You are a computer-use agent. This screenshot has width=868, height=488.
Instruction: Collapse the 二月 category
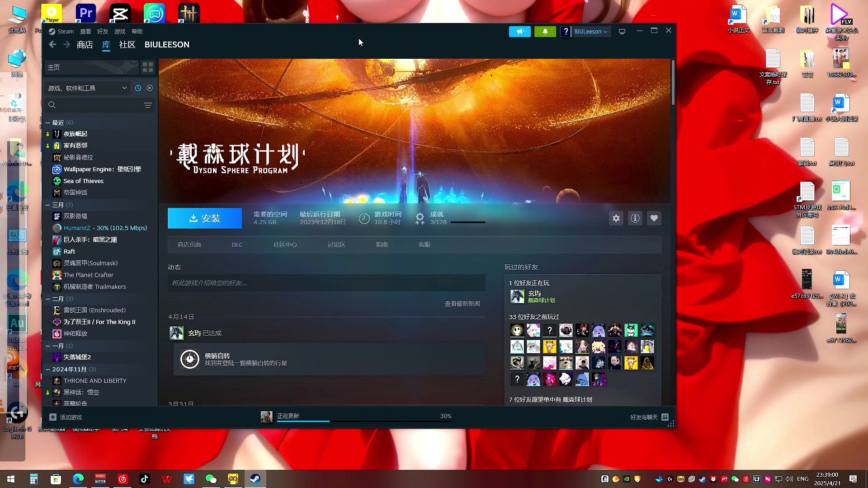tap(48, 299)
